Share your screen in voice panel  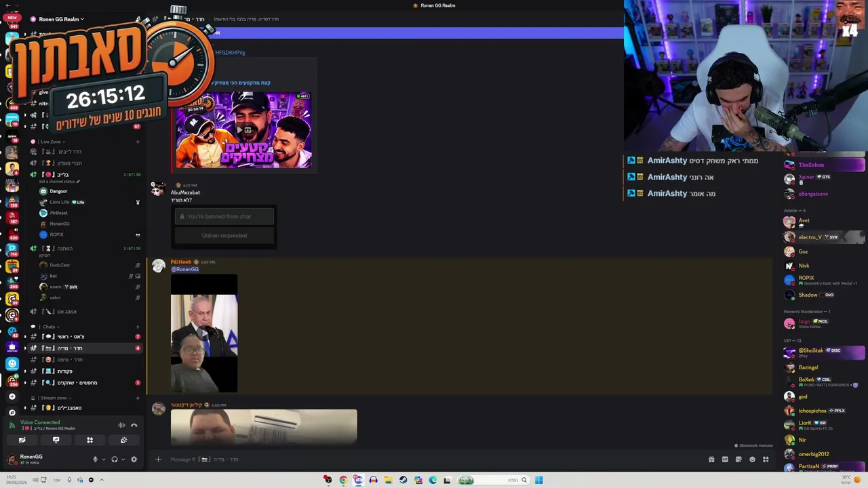(56, 440)
